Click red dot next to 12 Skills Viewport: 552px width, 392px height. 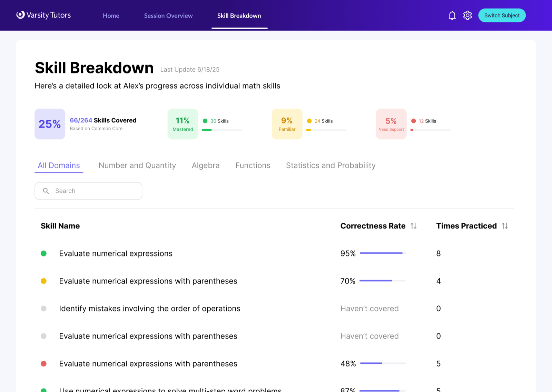(x=413, y=121)
